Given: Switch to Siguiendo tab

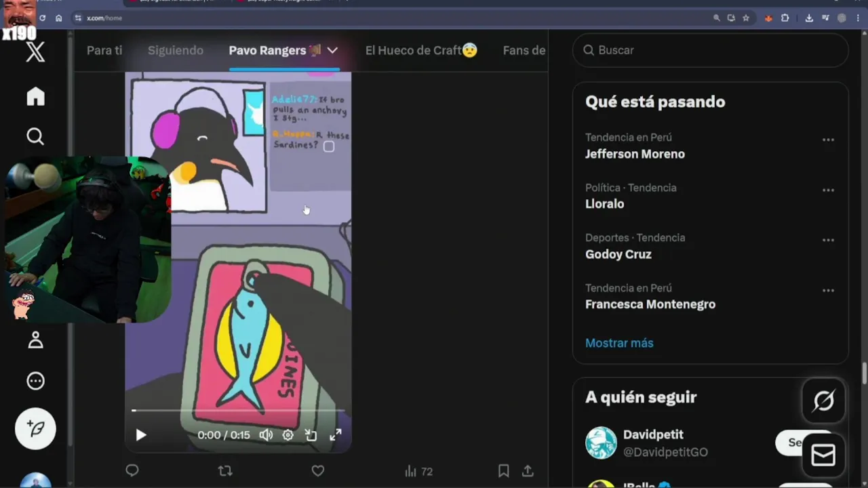Looking at the screenshot, I should point(176,50).
